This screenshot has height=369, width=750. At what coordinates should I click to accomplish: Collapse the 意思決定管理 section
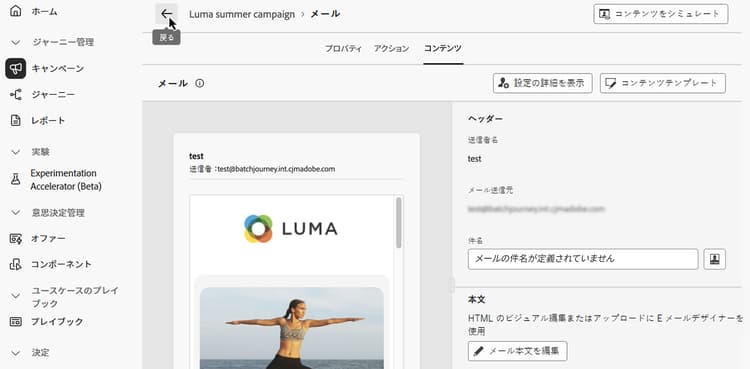[16, 212]
